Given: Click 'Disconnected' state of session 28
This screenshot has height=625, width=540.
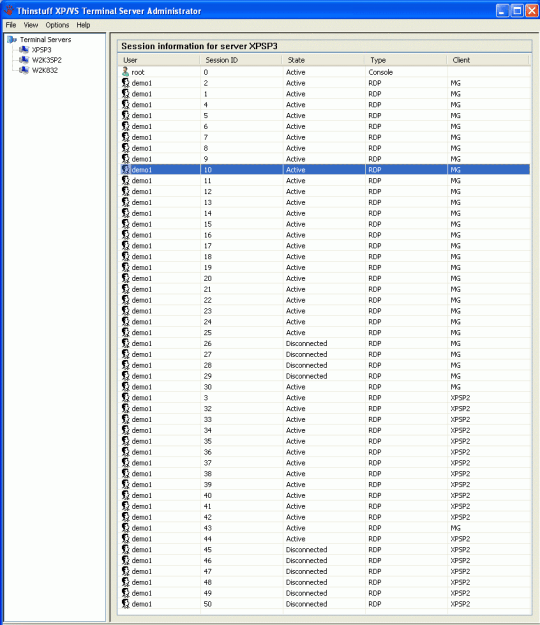Looking at the screenshot, I should (x=306, y=365).
